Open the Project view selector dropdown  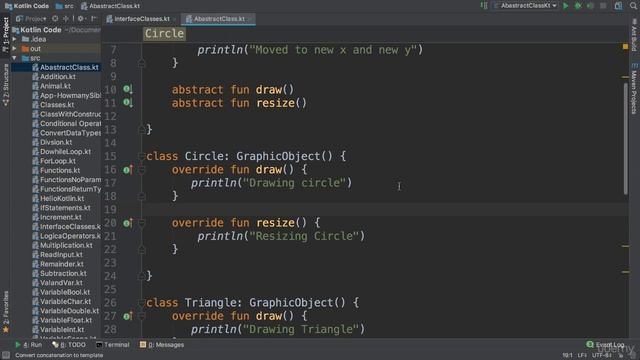(x=31, y=19)
